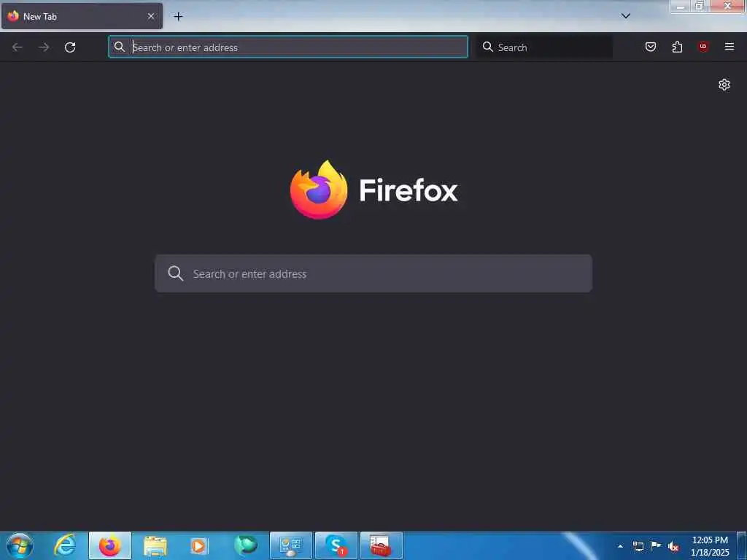The image size is (747, 560).
Task: Reload the current page
Action: coord(70,47)
